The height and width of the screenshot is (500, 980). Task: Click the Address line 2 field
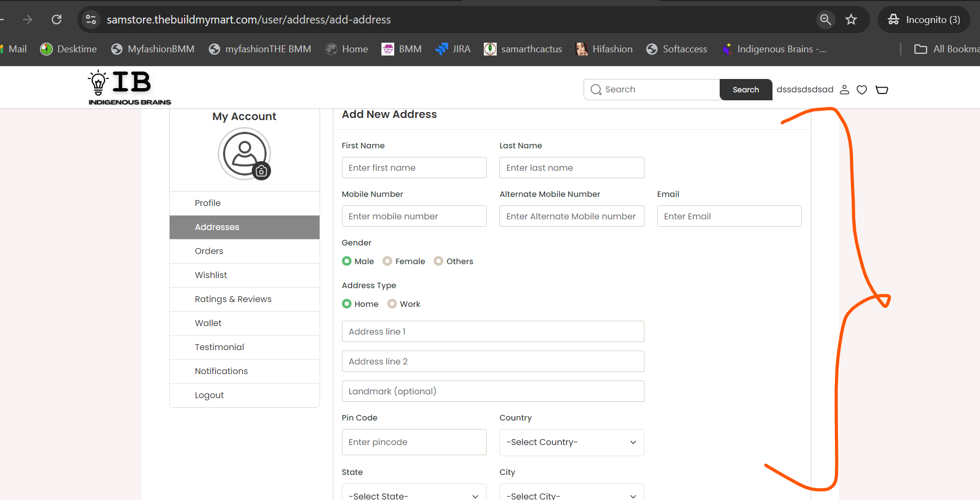click(493, 361)
